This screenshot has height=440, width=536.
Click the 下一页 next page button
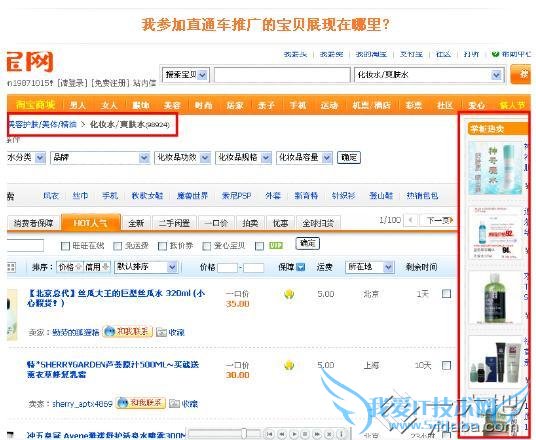(x=439, y=220)
